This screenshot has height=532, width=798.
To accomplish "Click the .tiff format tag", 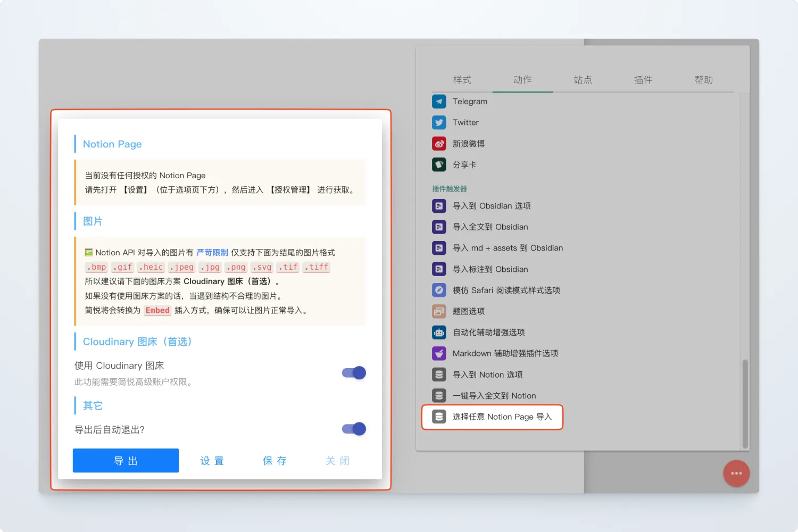I will point(316,267).
